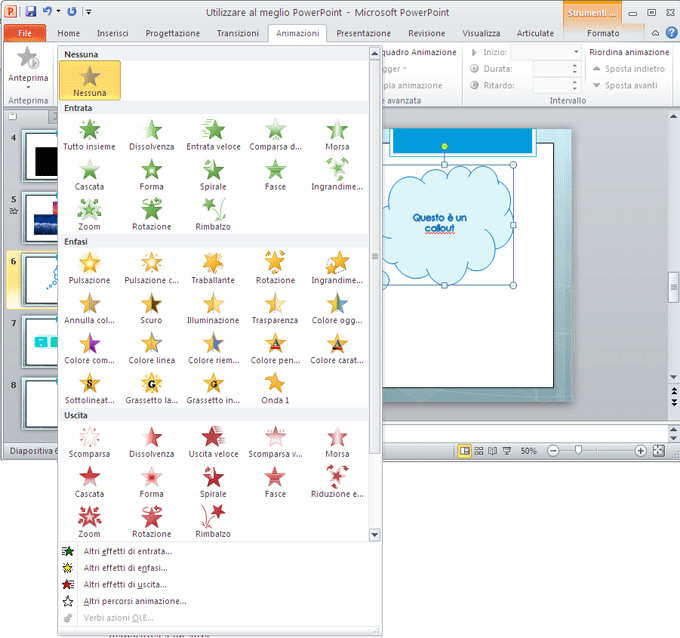Pick the Rimbalzo entrance animation

(x=213, y=215)
